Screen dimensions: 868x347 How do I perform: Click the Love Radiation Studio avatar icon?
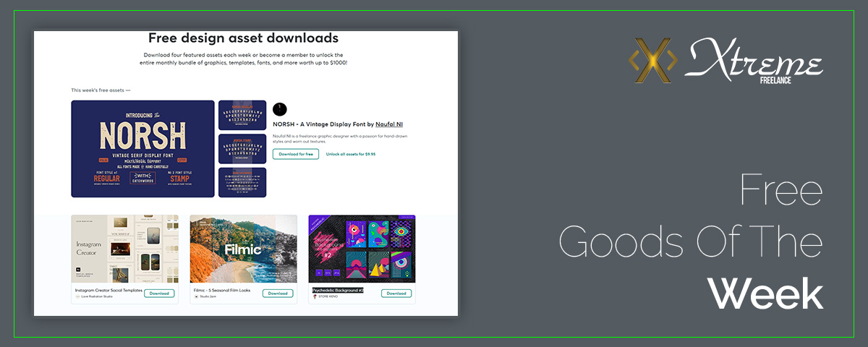[x=77, y=296]
